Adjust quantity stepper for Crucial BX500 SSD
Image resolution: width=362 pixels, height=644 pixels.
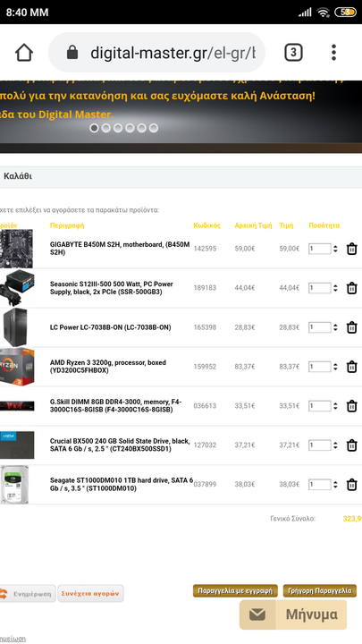coord(335,445)
